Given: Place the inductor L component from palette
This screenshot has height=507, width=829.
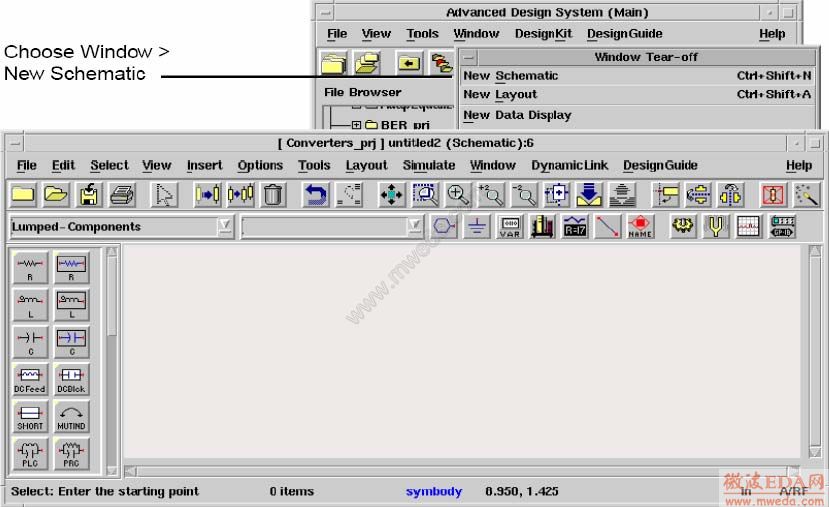Looking at the screenshot, I should click(x=30, y=305).
